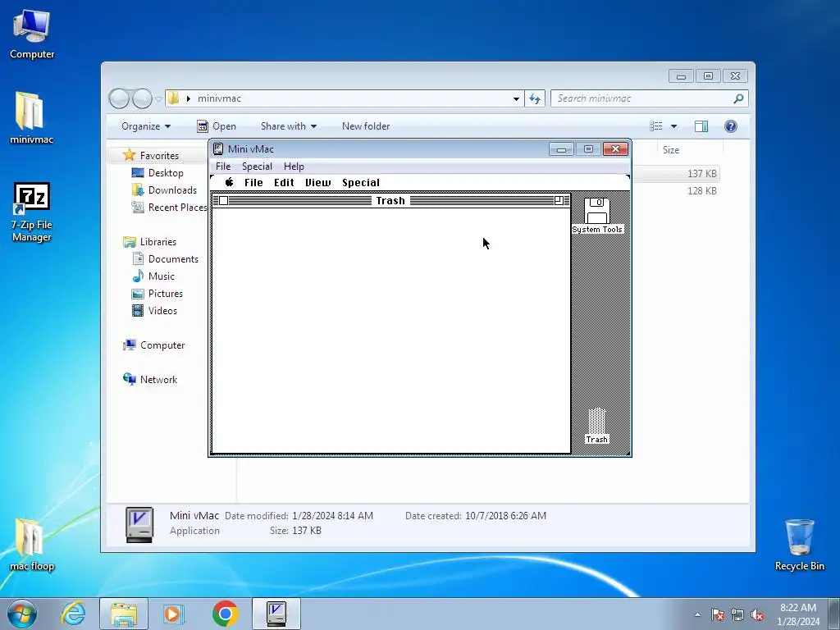The image size is (840, 630).
Task: Click Explorer's Back navigation button
Action: pos(119,98)
